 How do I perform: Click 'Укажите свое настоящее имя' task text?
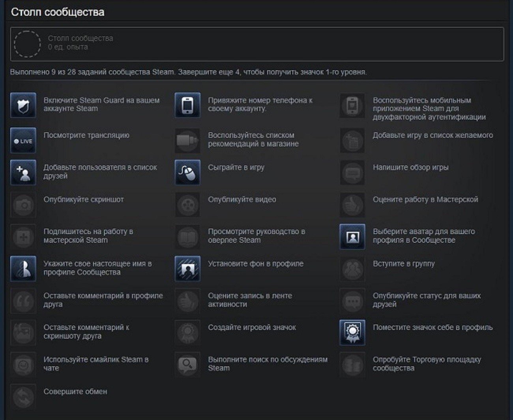click(97, 268)
